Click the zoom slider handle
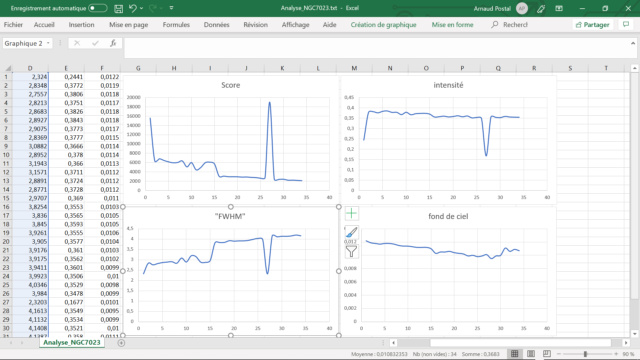Image resolution: width=640 pixels, height=360 pixels. (585, 354)
